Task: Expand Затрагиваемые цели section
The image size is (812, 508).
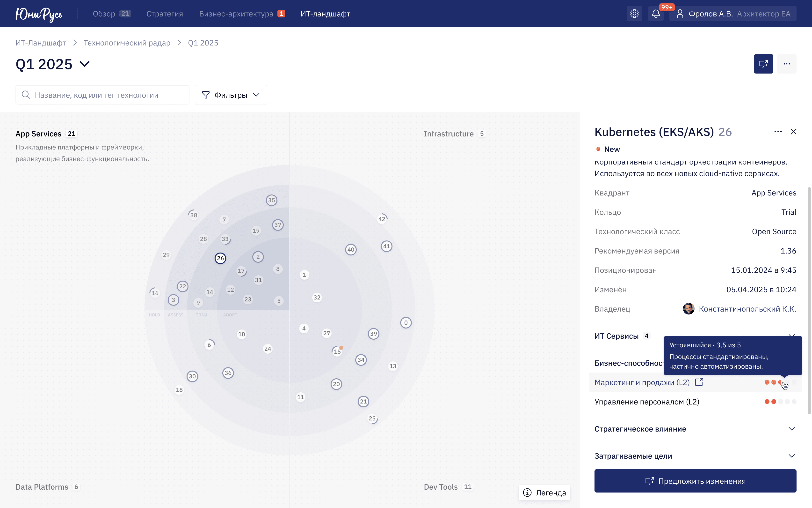Action: 695,456
